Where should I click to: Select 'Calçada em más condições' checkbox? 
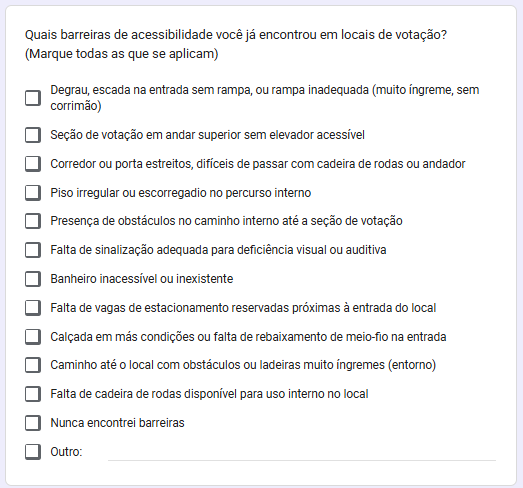[x=33, y=337]
